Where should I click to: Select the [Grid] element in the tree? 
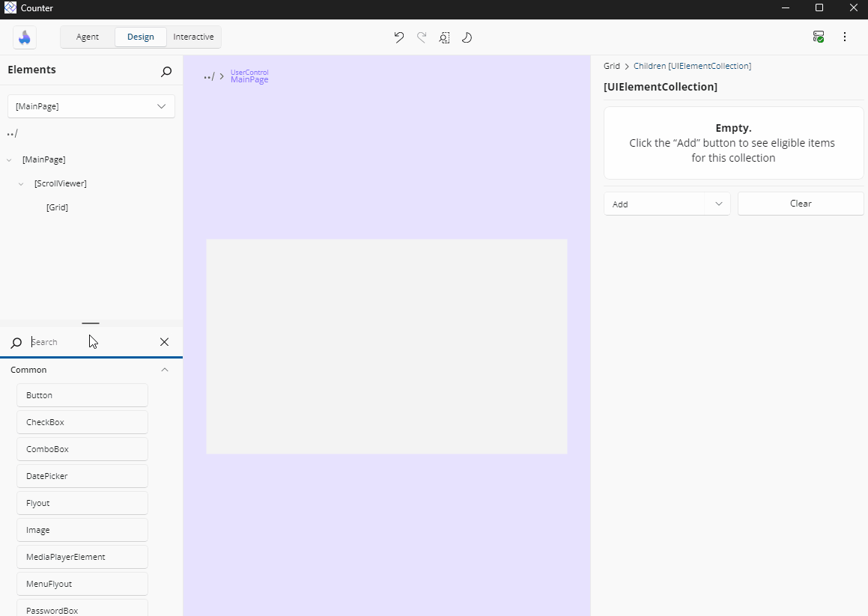(x=57, y=207)
